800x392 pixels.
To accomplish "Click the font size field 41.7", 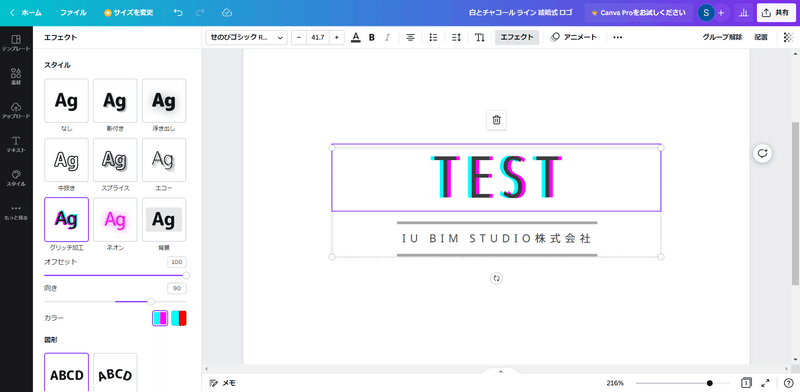I will click(x=318, y=37).
